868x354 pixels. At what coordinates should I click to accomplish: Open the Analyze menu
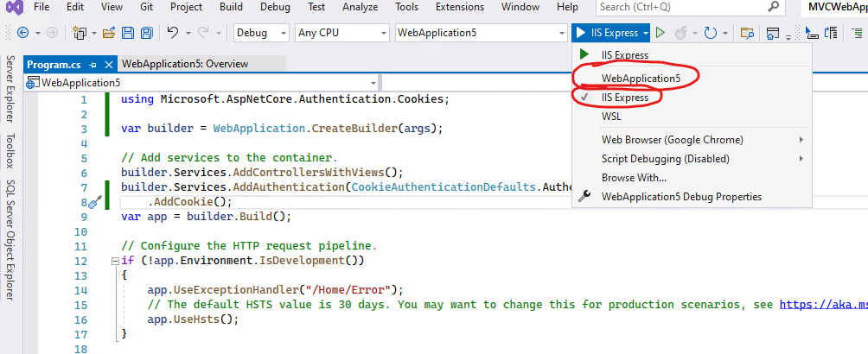pyautogui.click(x=361, y=7)
